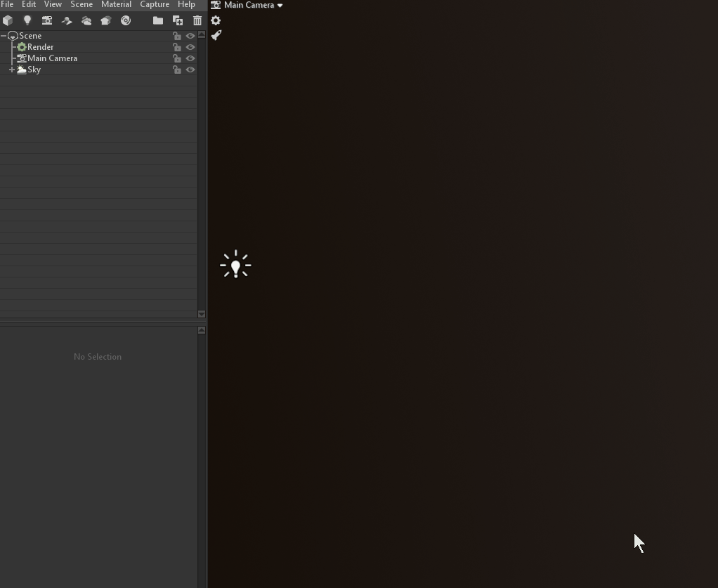Click the properties panel scrollbar up arrow

202,330
